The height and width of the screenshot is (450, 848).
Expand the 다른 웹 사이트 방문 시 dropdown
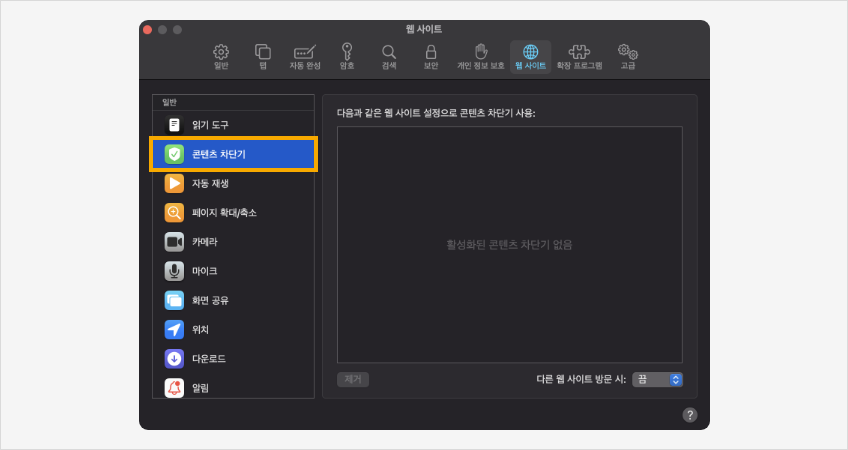click(658, 380)
